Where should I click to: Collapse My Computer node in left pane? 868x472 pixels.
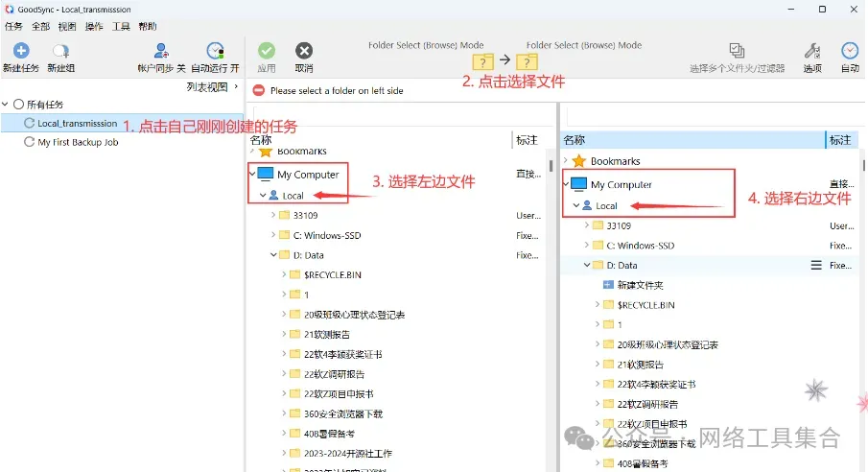click(252, 174)
